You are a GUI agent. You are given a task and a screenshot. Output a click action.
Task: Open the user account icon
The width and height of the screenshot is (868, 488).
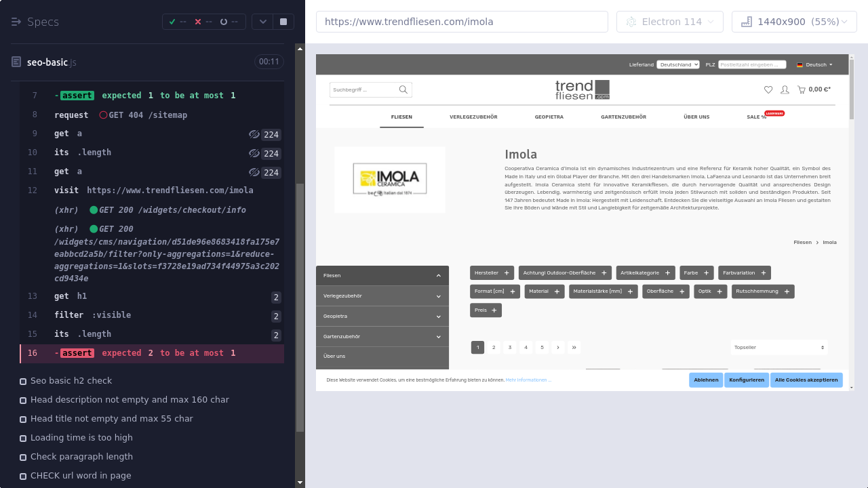click(785, 89)
